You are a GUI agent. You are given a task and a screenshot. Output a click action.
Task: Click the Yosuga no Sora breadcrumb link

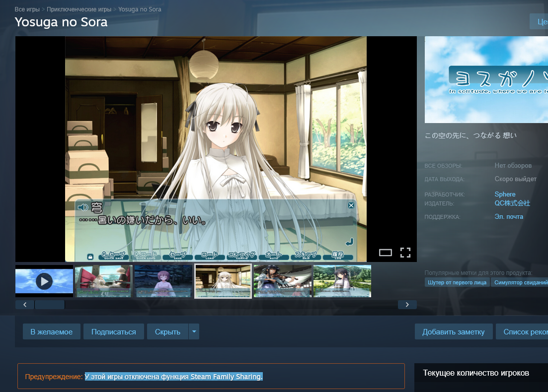click(140, 9)
